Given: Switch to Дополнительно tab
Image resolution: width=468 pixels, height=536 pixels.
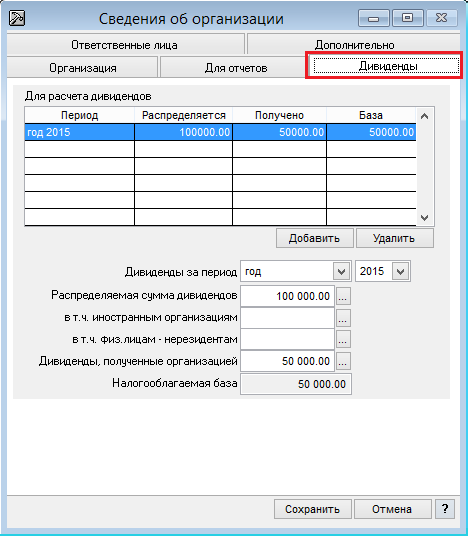Looking at the screenshot, I should [354, 45].
